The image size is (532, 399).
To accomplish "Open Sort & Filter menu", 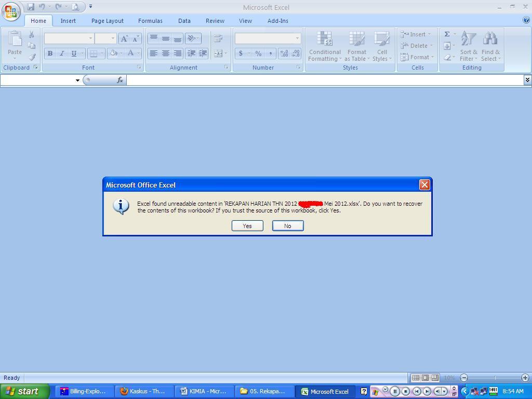I will [x=469, y=46].
